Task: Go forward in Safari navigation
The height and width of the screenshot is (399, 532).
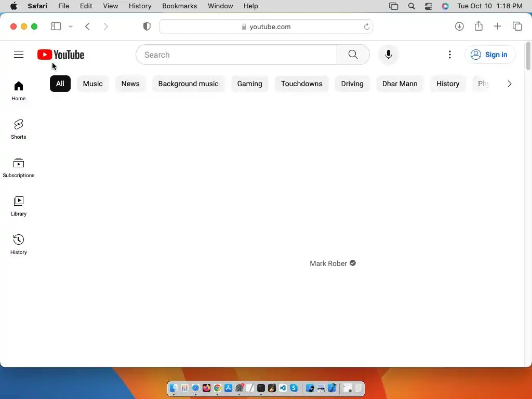Action: 106,26
